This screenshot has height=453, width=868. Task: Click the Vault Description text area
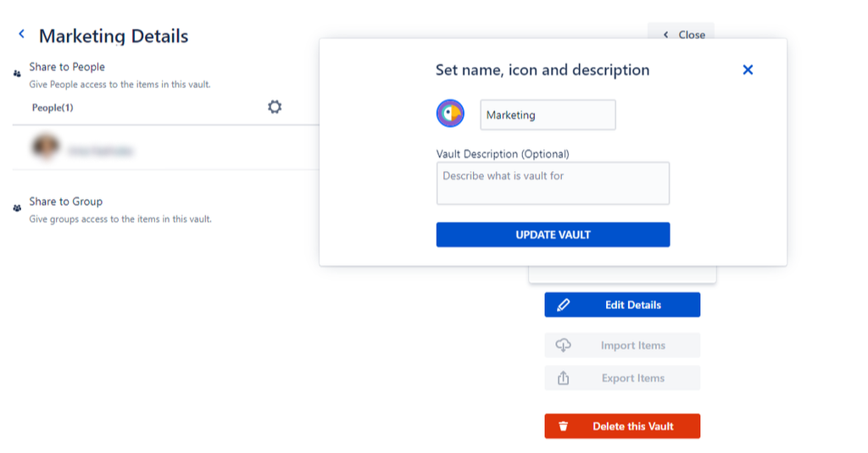553,184
